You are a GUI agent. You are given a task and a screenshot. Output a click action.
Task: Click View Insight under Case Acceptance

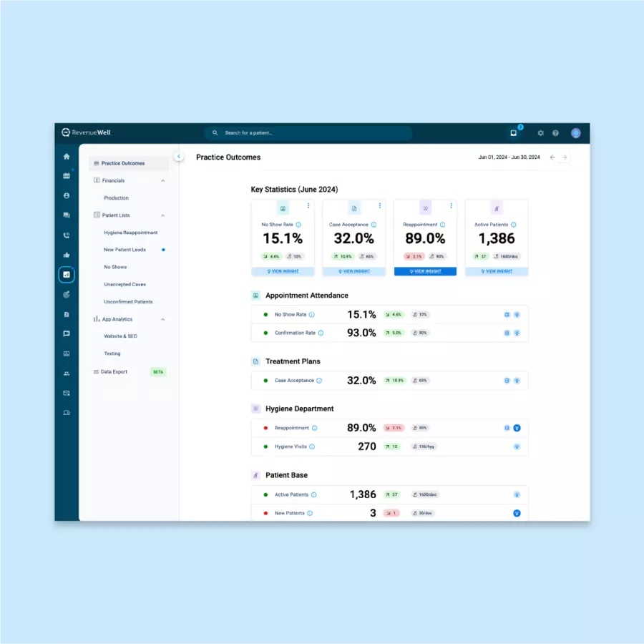coord(353,271)
